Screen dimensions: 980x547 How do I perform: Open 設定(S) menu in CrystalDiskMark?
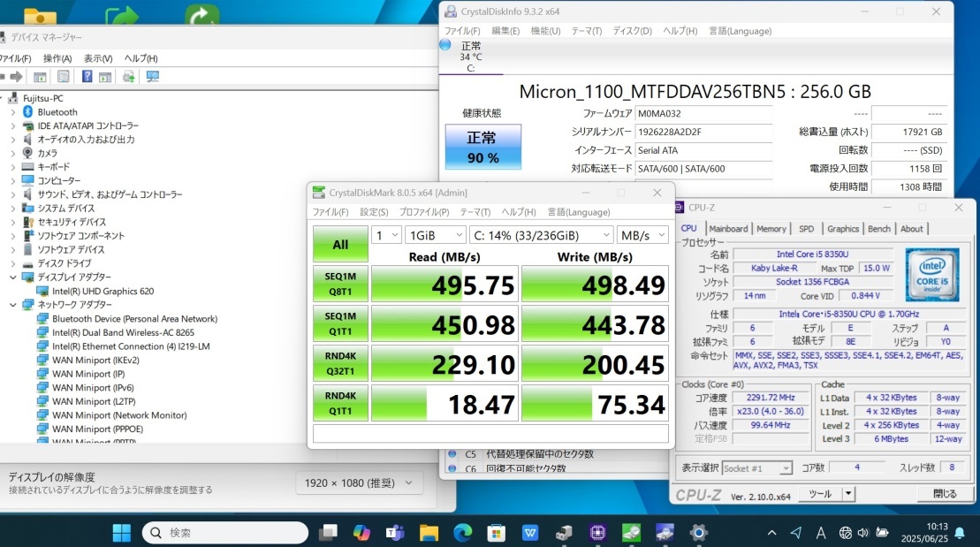pos(373,212)
